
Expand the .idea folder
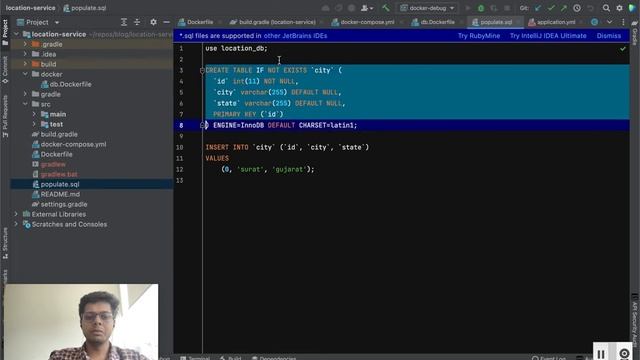pyautogui.click(x=25, y=54)
